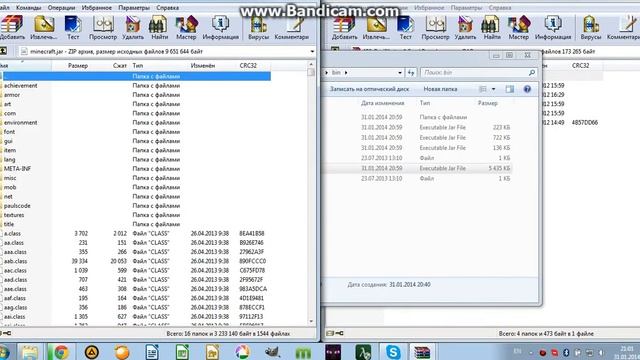Expand minecraft.jar address path dropdown
The image size is (640, 360).
tap(312, 51)
